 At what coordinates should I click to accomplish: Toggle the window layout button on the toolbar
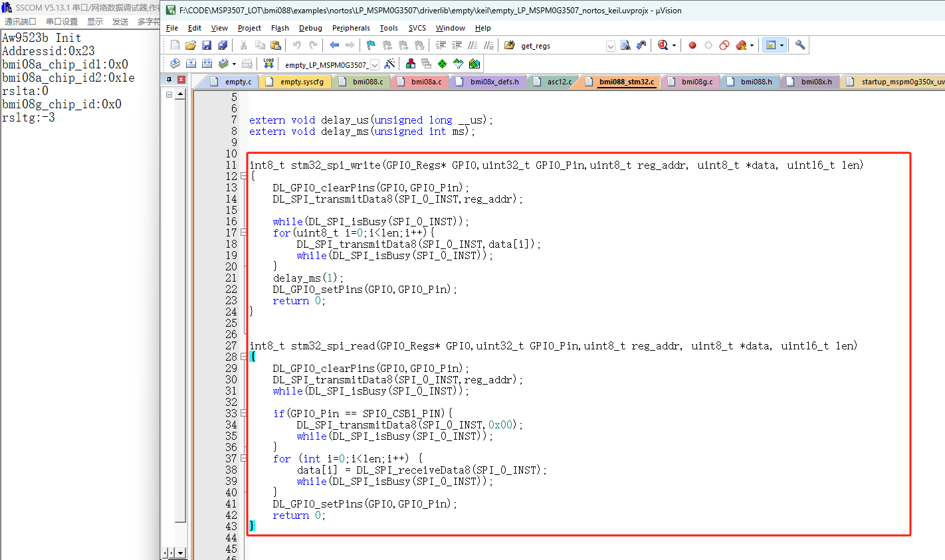click(x=770, y=45)
